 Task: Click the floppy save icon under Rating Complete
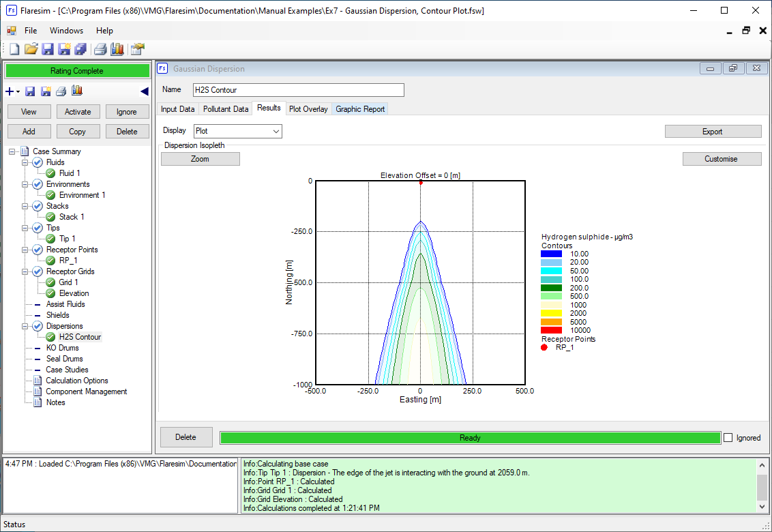click(x=30, y=91)
